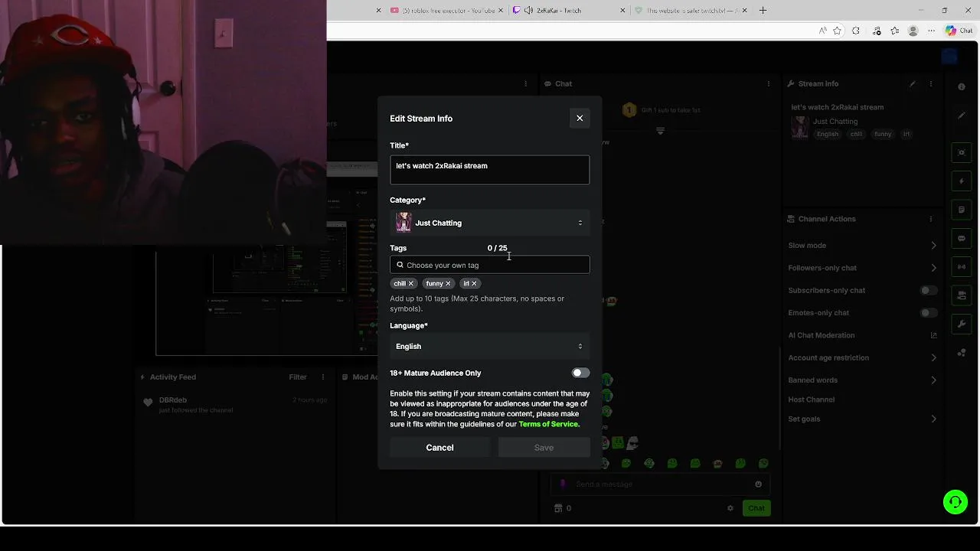This screenshot has width=980, height=551.
Task: Click the pencil quick action in right sidebar
Action: [x=962, y=116]
